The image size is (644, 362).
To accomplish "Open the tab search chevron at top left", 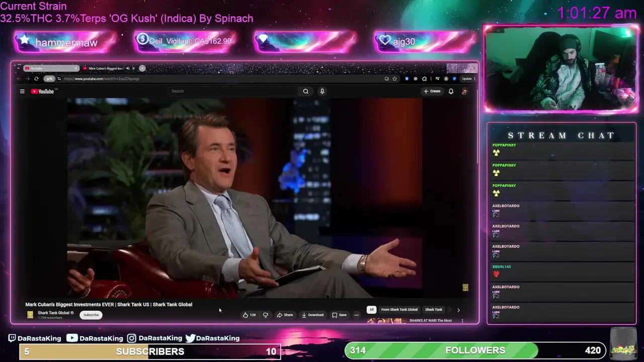I will pyautogui.click(x=18, y=68).
